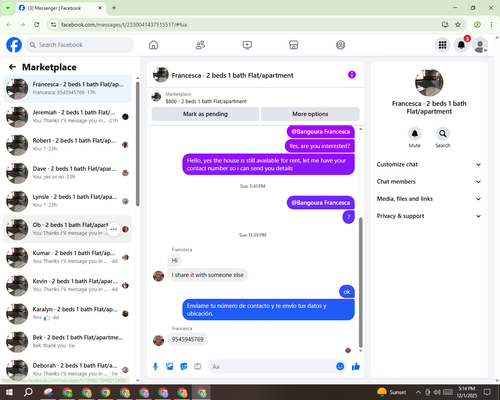Open Bek conversation in list

pyautogui.click(x=67, y=342)
